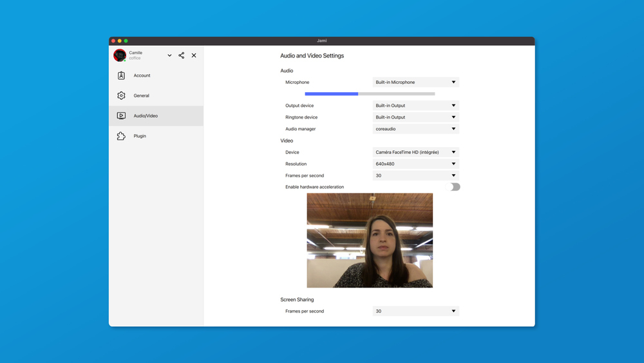Click the Enable hardware acceleration label
This screenshot has width=644, height=363.
tap(315, 186)
